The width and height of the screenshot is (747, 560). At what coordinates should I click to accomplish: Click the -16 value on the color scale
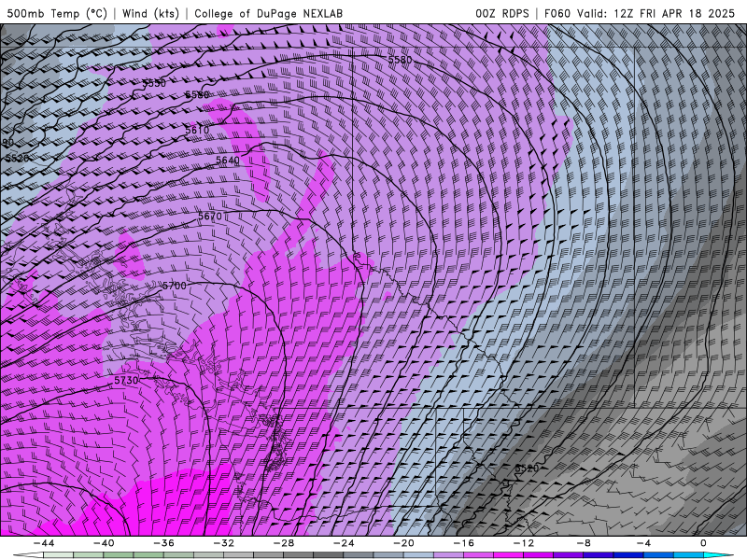pos(464,543)
